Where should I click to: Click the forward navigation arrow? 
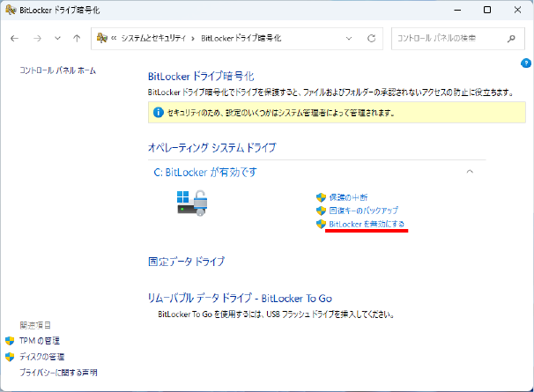point(37,39)
